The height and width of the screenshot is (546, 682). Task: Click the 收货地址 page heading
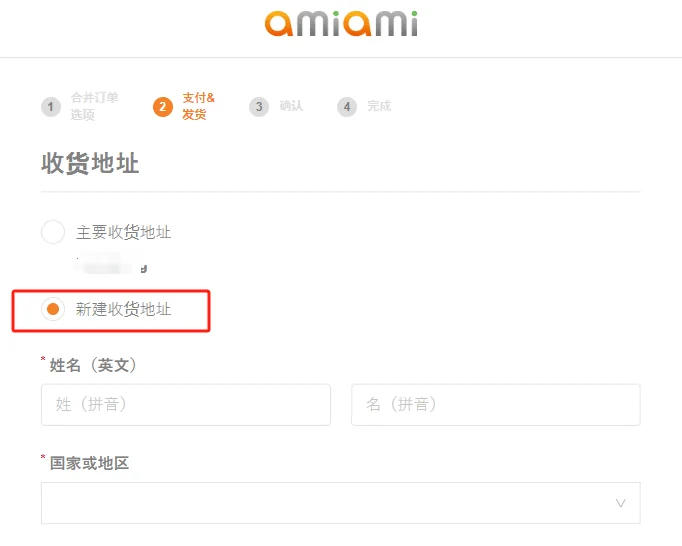tap(90, 163)
